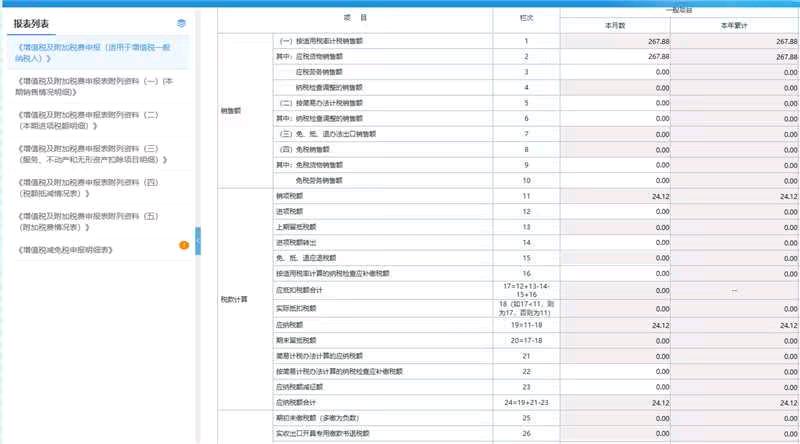Click the 栏次 column header
Viewport: 800px width, 444px height.
[527, 18]
